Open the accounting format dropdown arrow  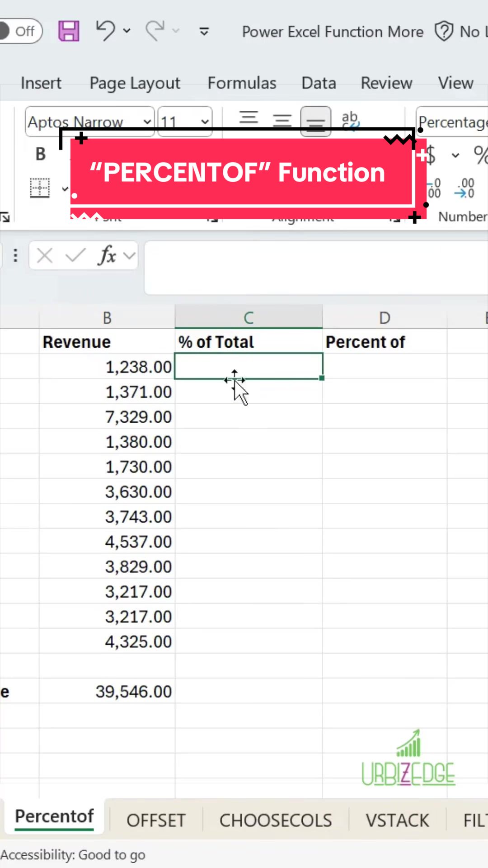click(x=455, y=156)
